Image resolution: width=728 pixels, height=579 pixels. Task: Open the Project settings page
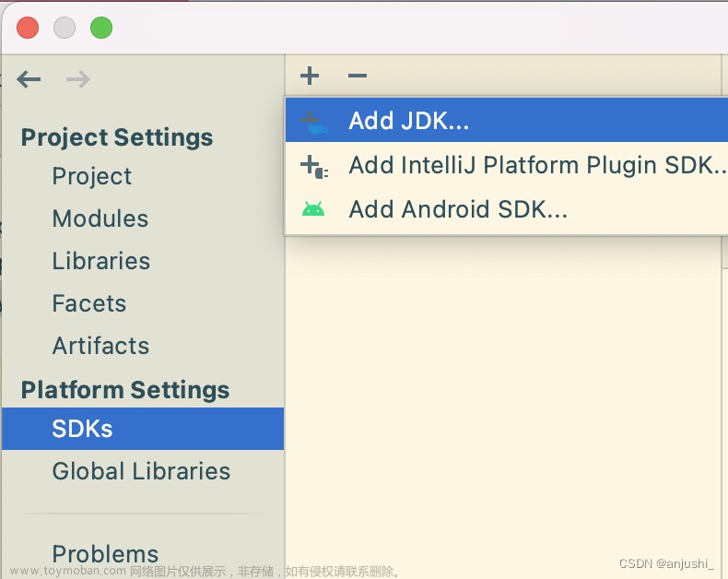(92, 176)
